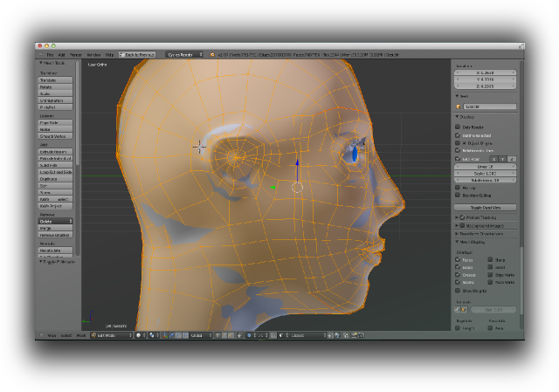Toggle the Only Render checkbox
Viewport: 559px width, 392px height.
459,127
